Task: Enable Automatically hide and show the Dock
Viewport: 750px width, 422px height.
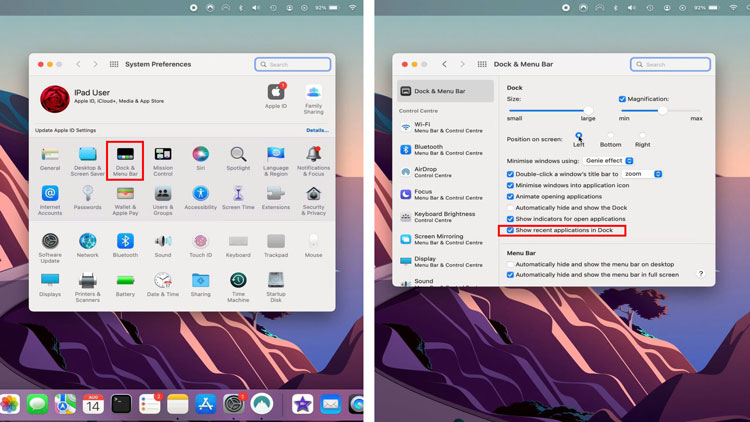Action: [x=510, y=208]
